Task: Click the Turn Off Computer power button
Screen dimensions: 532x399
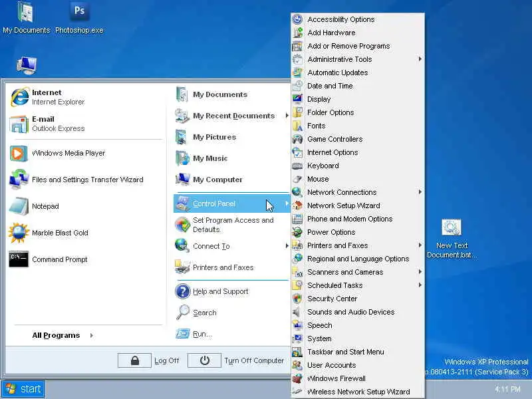Action: [x=204, y=360]
